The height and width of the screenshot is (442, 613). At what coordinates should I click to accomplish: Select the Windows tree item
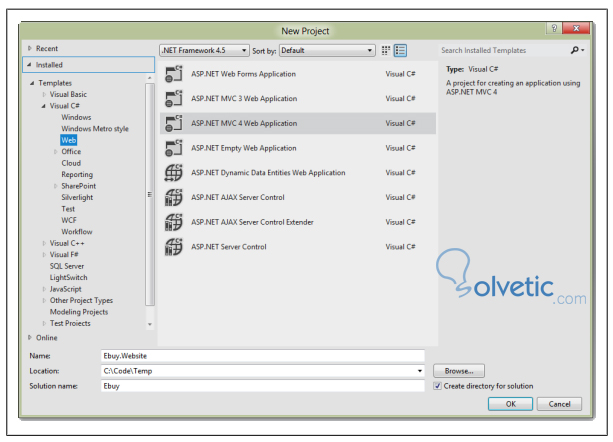pos(76,117)
